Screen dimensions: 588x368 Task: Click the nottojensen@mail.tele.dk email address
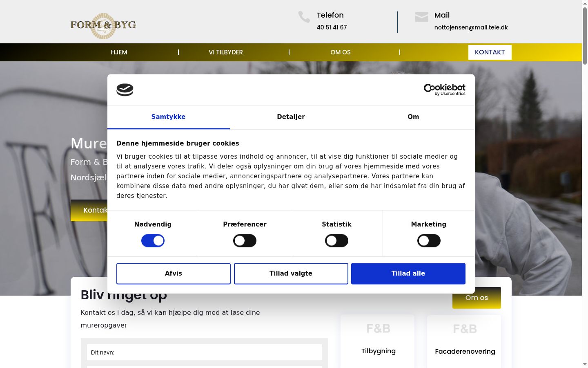tap(471, 27)
